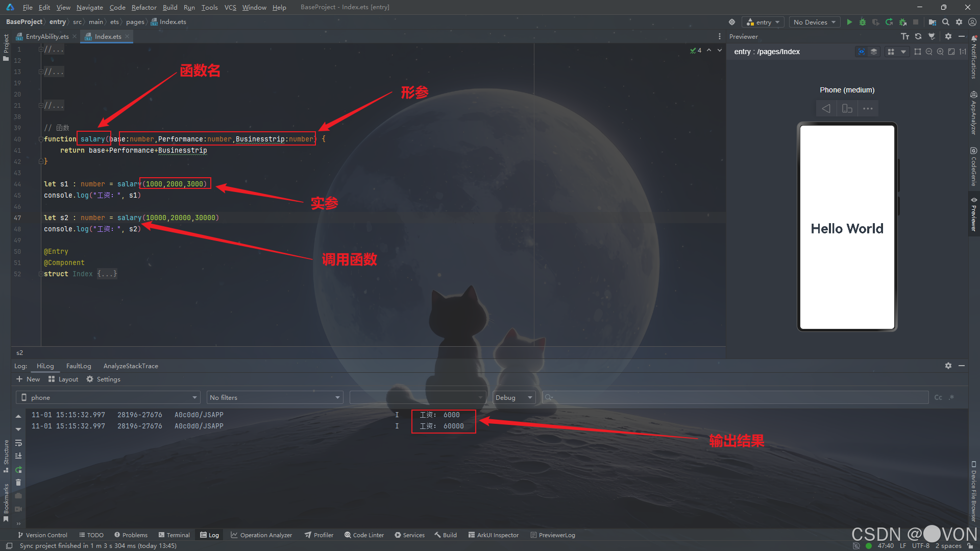This screenshot has width=980, height=551.
Task: Open the ArkUI Inspector tool window
Action: 493,535
